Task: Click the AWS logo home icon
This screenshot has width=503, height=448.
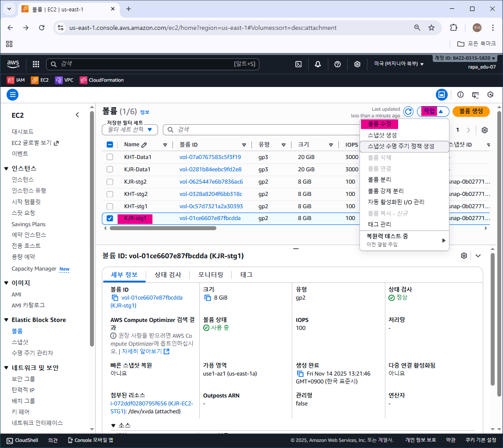Action: (x=13, y=64)
